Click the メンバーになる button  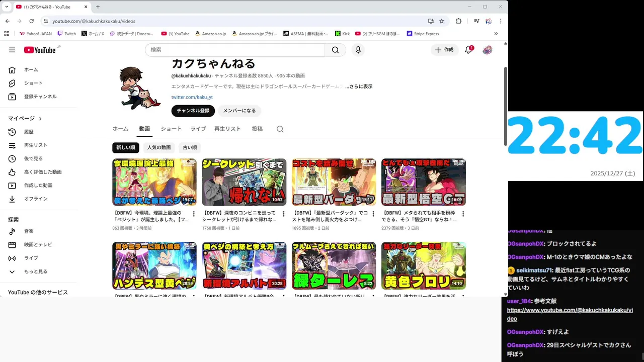(x=239, y=111)
